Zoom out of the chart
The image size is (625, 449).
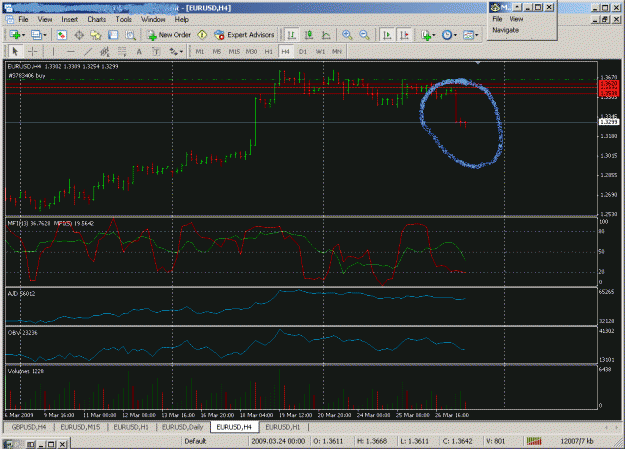pos(364,35)
